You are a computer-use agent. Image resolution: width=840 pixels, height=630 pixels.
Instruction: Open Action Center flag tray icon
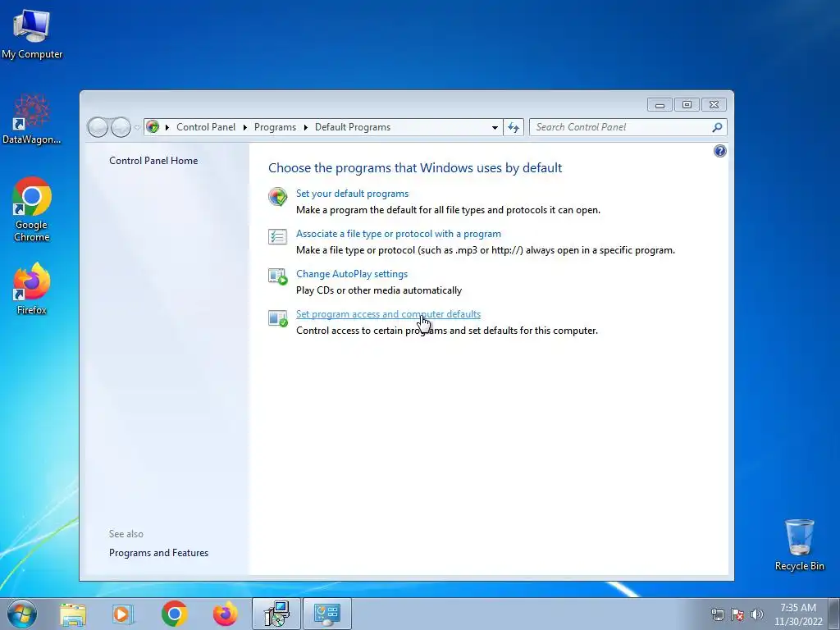coord(737,614)
